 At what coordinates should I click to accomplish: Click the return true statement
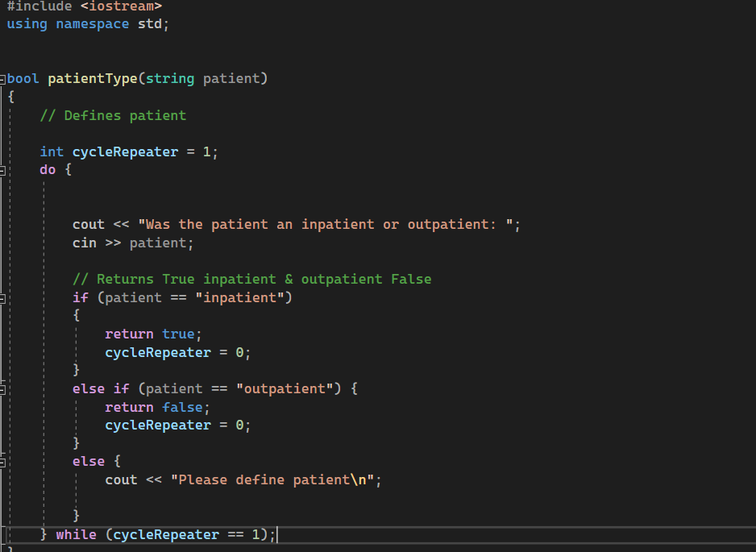tap(153, 334)
